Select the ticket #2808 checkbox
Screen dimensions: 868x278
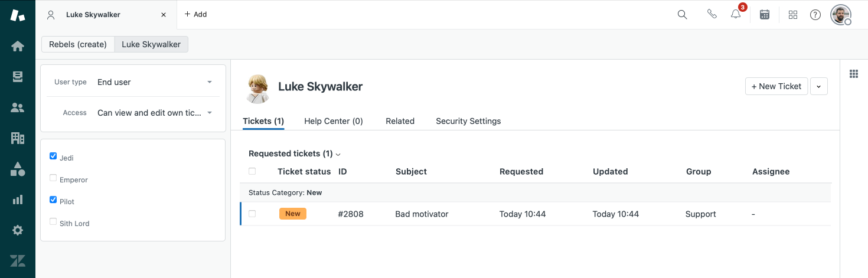coord(252,214)
